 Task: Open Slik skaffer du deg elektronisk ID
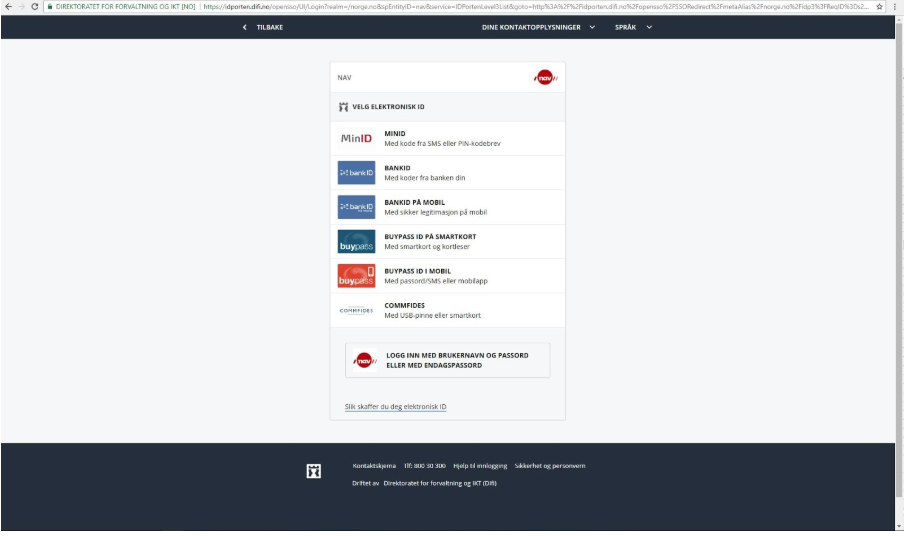396,406
